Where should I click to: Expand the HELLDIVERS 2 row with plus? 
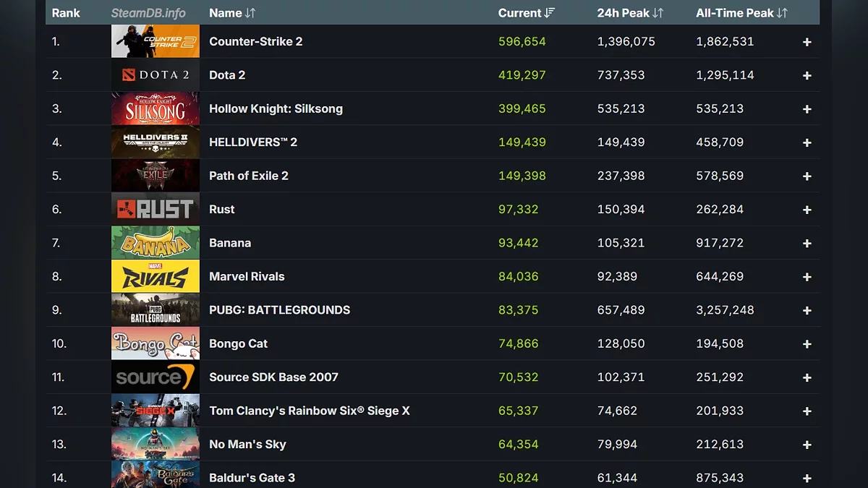(x=807, y=142)
